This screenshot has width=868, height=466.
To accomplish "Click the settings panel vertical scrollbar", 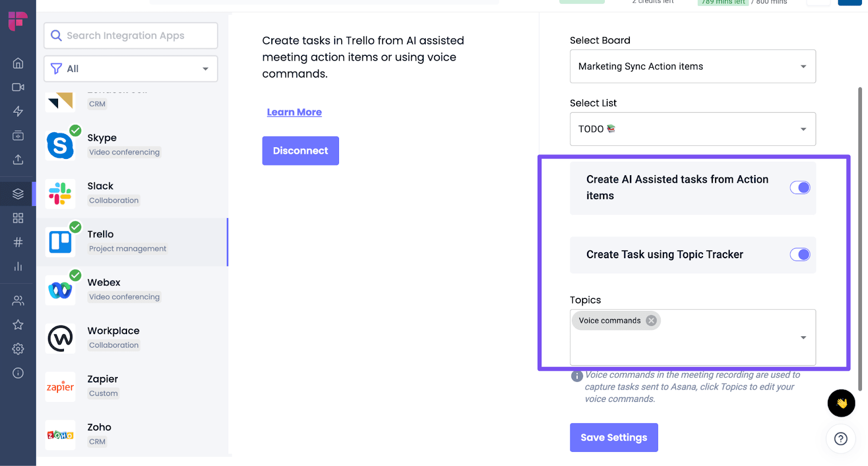I will pos(860,239).
